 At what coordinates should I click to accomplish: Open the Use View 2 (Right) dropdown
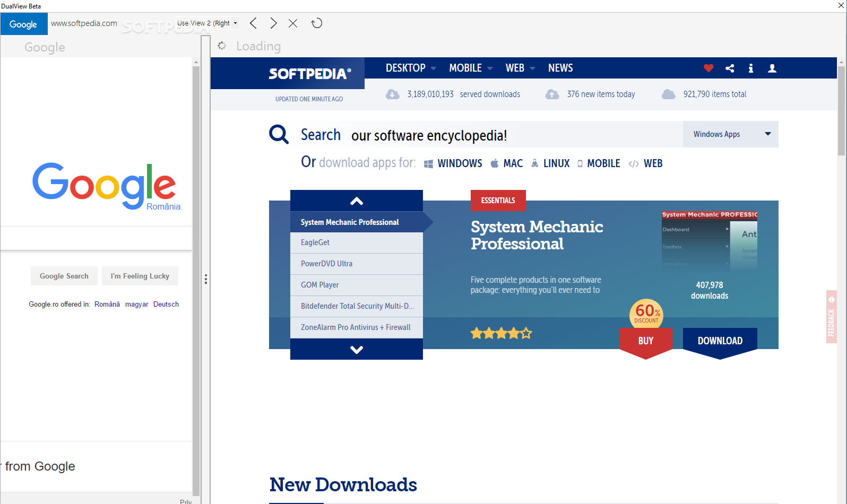[x=208, y=23]
